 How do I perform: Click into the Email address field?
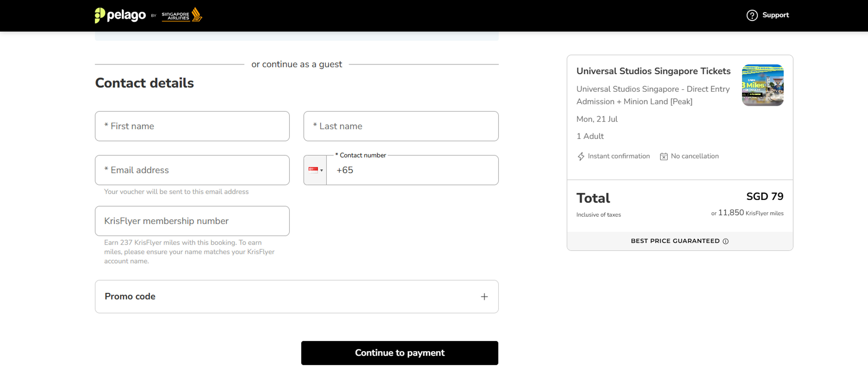pos(192,170)
